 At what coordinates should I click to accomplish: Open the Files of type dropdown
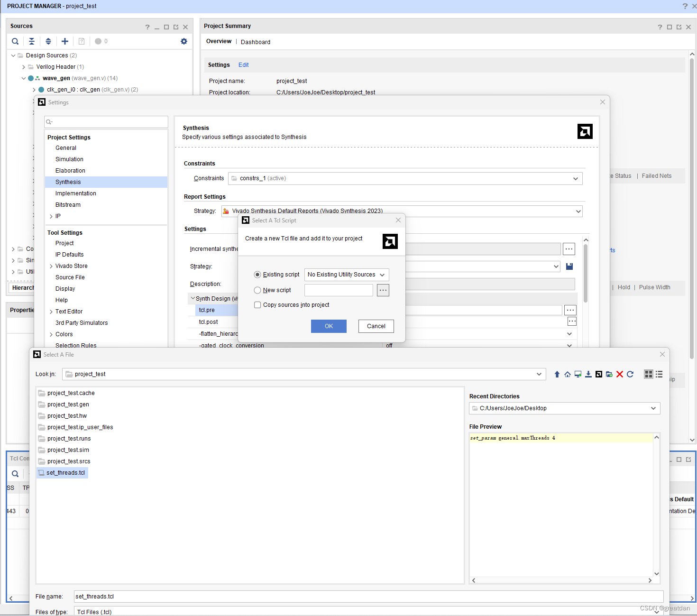coord(368,612)
